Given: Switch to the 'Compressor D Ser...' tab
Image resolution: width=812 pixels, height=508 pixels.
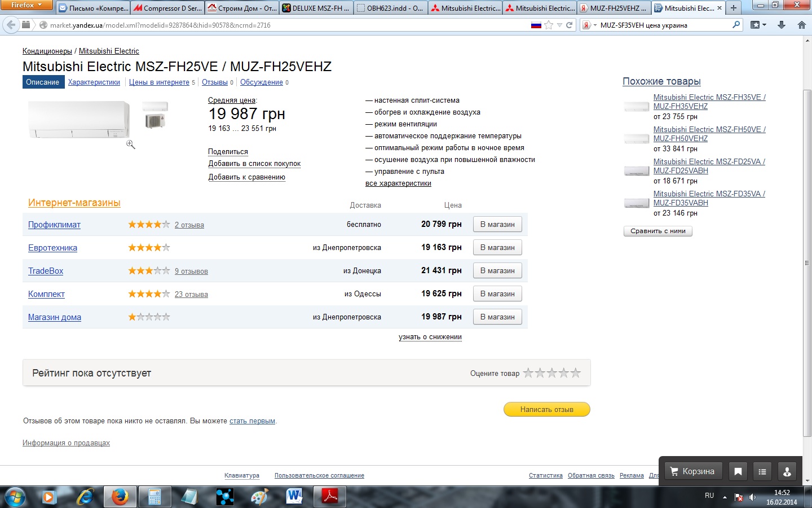Looking at the screenshot, I should 167,8.
